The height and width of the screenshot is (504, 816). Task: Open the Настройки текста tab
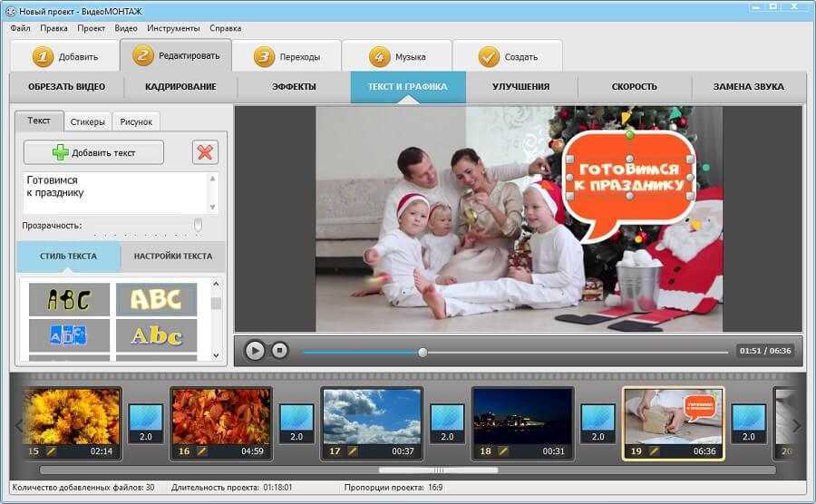tap(173, 257)
